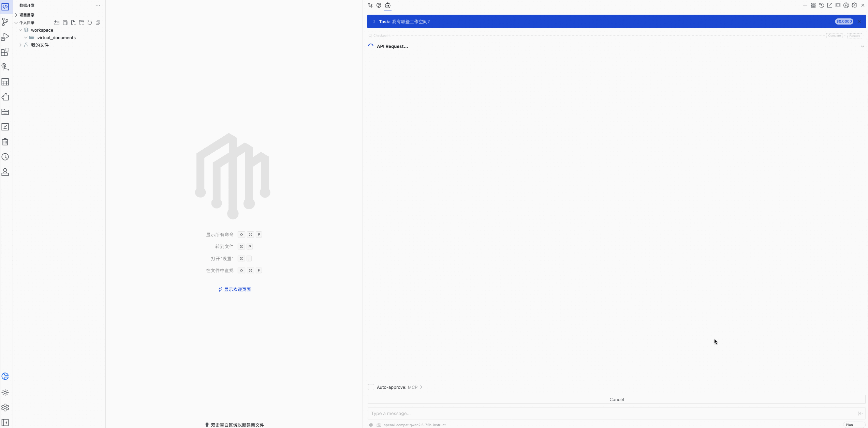The height and width of the screenshot is (428, 868).
Task: Expand the API Request details chevron
Action: (x=862, y=46)
